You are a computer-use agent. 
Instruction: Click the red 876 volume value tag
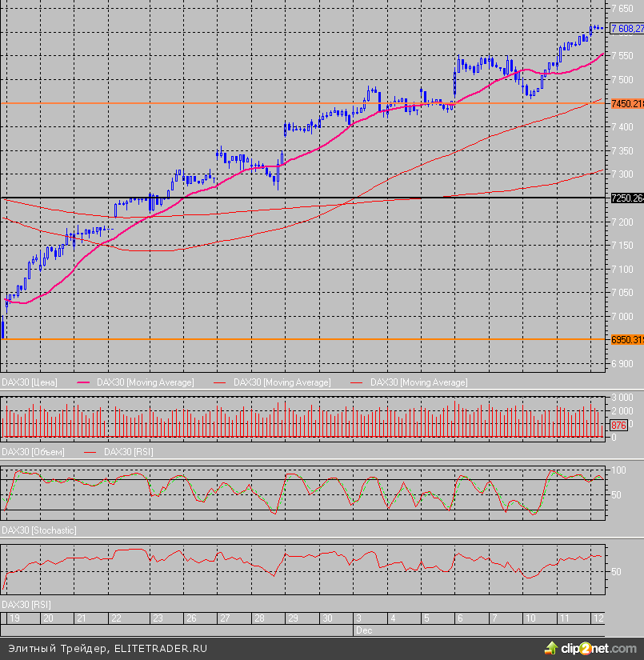pyautogui.click(x=618, y=426)
